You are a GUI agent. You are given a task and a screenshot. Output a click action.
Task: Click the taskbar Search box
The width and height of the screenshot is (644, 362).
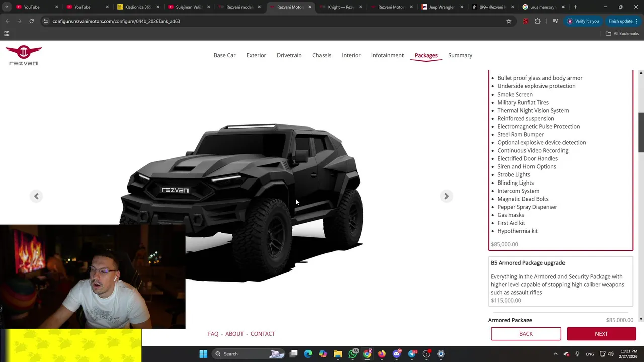tap(249, 354)
